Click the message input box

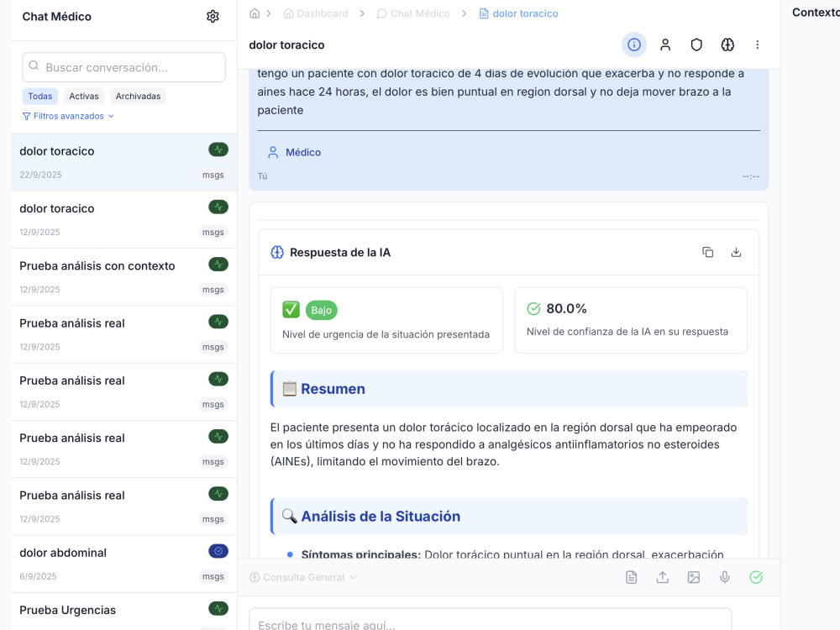[x=491, y=619]
